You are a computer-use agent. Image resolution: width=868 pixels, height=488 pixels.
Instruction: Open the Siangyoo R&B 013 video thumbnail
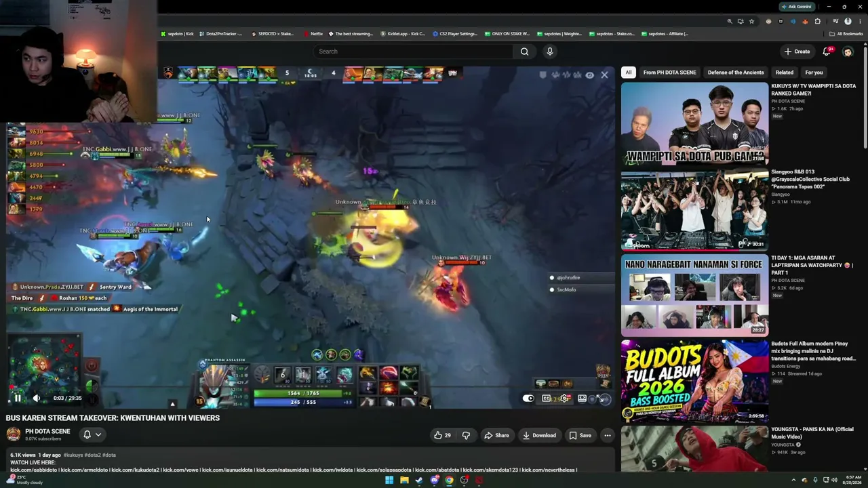(694, 209)
